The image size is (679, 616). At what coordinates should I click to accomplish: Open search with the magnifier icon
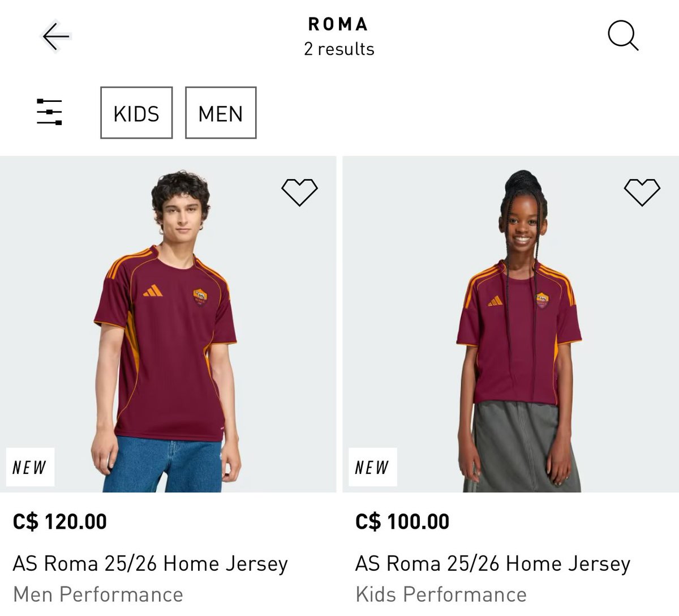pyautogui.click(x=623, y=36)
